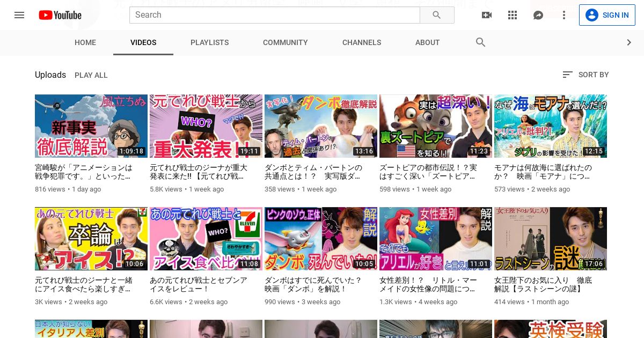Click text "5.8K views • 1 week ago"
The width and height of the screenshot is (644, 338).
(x=187, y=189)
